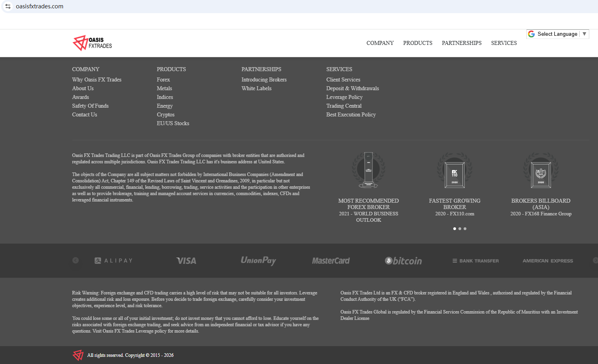
Task: Click the Oasis FX Trades header logo
Action: point(92,43)
